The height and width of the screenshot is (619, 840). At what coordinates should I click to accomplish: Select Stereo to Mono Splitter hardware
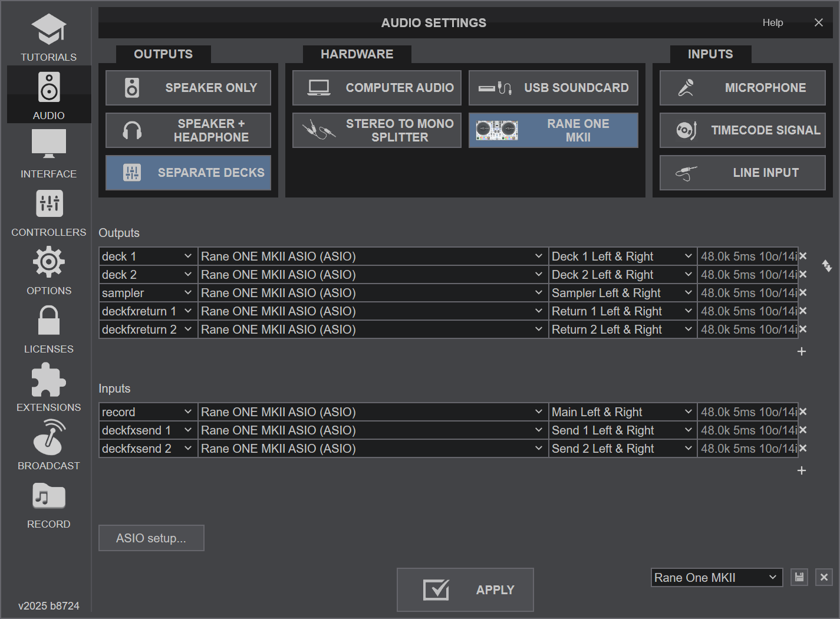377,130
